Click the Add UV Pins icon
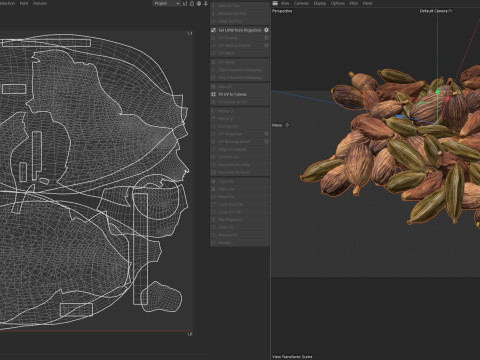 [x=214, y=6]
